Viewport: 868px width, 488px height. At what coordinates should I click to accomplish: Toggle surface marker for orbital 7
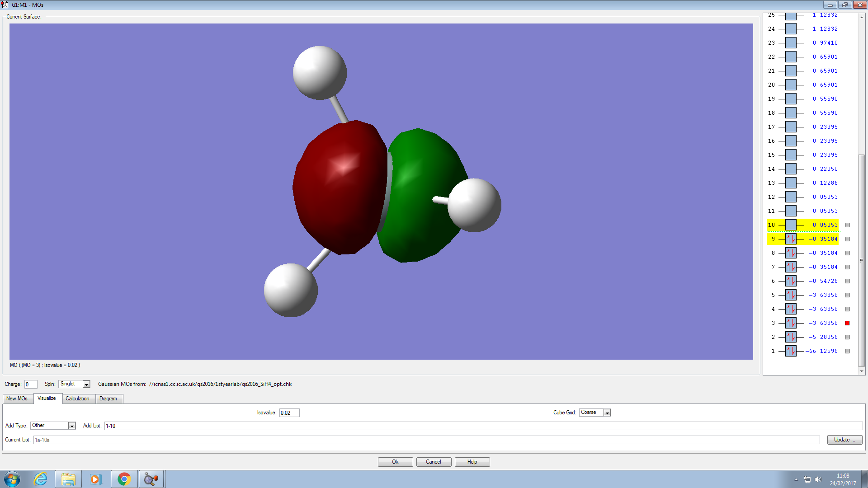tap(847, 267)
